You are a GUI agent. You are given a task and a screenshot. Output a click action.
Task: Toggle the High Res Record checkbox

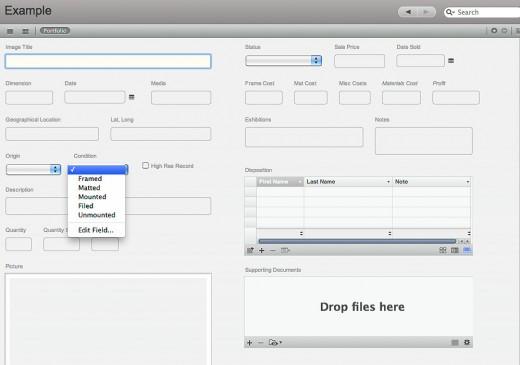pos(145,165)
